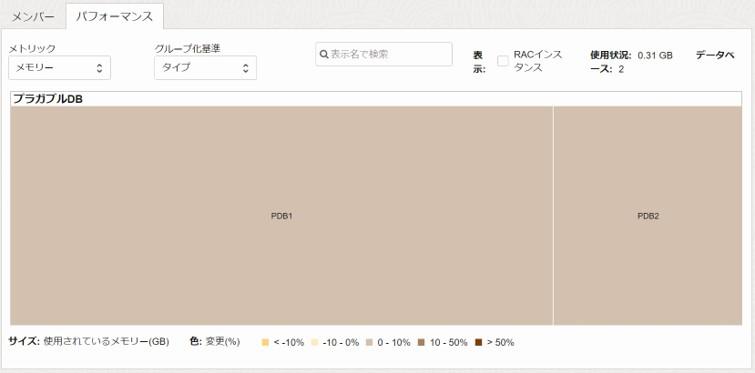Open the メトリック dropdown showing メモリー

pyautogui.click(x=60, y=68)
